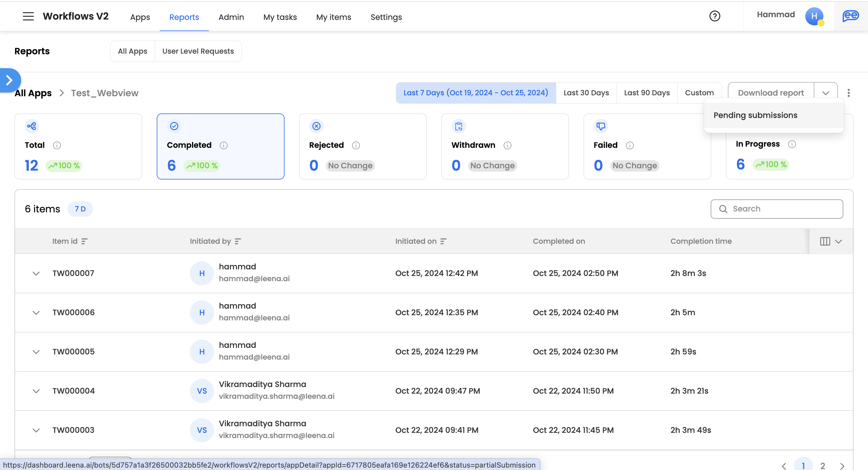Open the three-dot more options menu
The image size is (868, 470).
click(848, 93)
